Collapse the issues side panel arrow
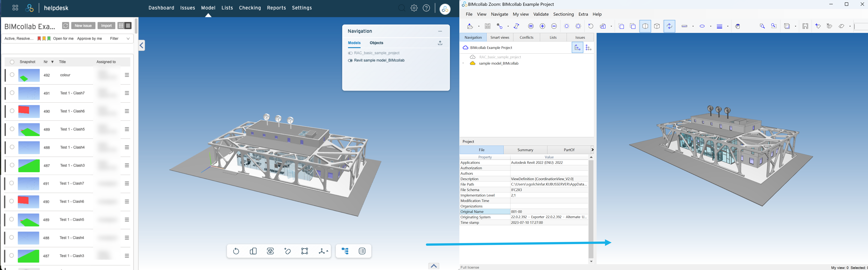 pyautogui.click(x=141, y=46)
